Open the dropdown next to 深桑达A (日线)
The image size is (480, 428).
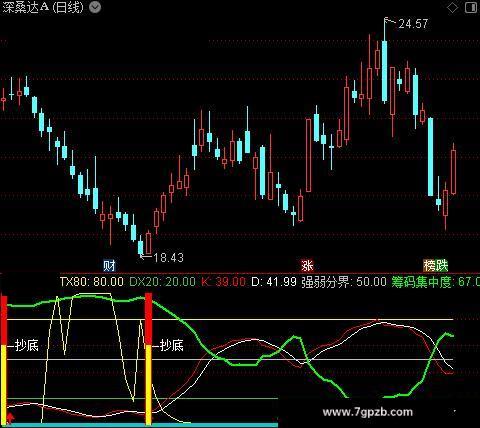tap(95, 7)
